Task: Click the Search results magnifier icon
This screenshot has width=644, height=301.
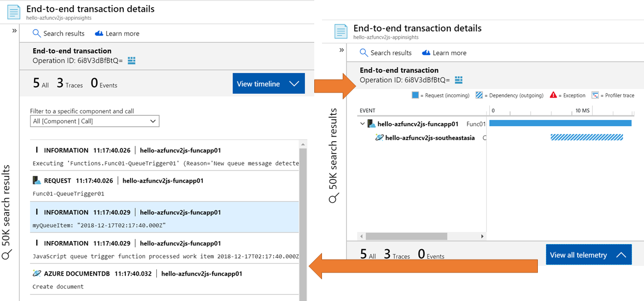Action: click(37, 33)
